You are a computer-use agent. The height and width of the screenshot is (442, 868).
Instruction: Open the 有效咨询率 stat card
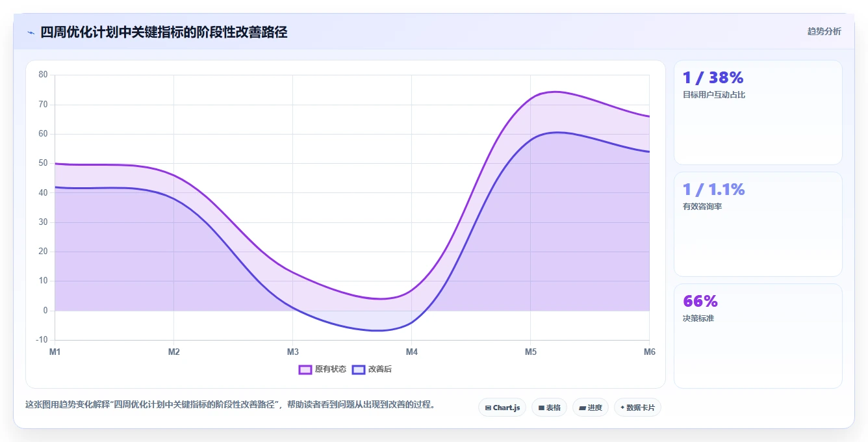pos(758,224)
